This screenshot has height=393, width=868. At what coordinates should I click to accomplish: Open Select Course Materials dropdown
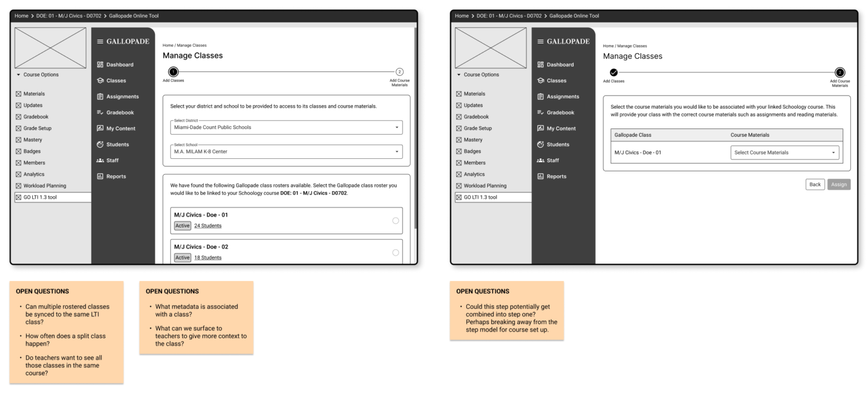coord(785,153)
